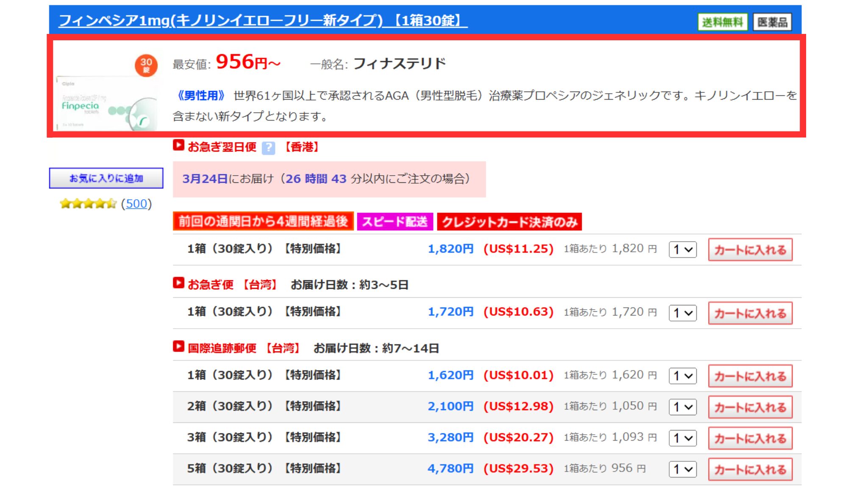Click the 送料無料 green badge

click(x=722, y=22)
